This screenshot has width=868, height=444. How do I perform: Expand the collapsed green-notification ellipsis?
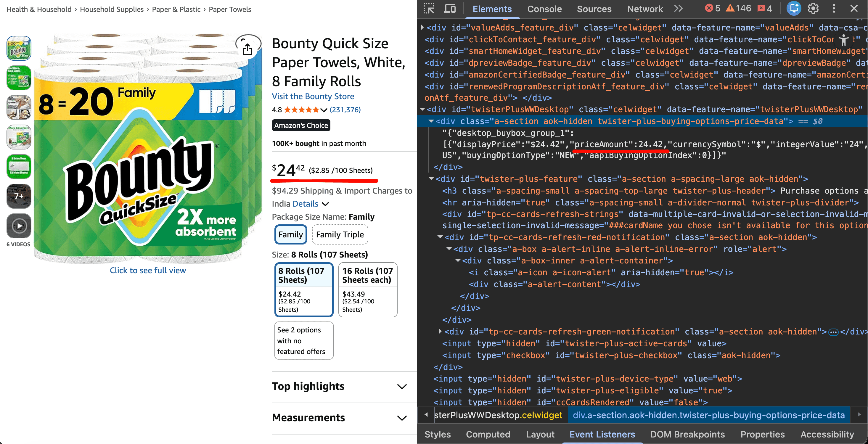[833, 332]
